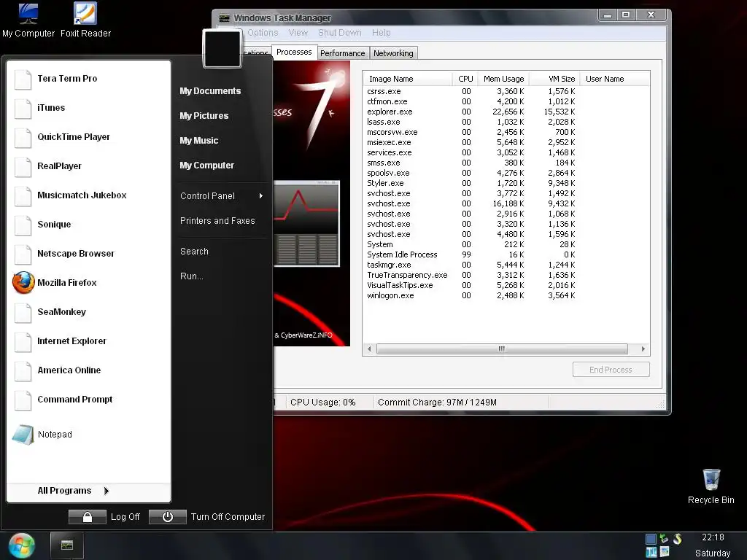Click Tera Term Pro icon
747x560 pixels.
(x=23, y=79)
